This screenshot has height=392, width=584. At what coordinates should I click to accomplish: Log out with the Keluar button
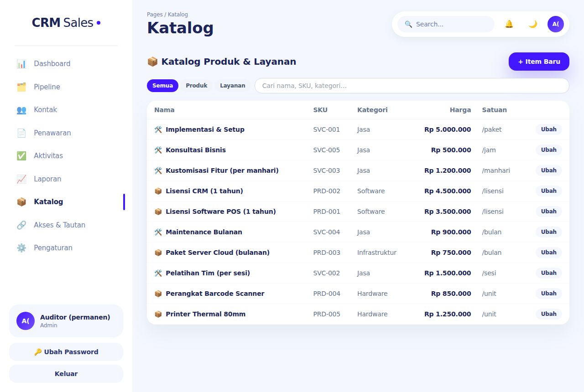66,374
